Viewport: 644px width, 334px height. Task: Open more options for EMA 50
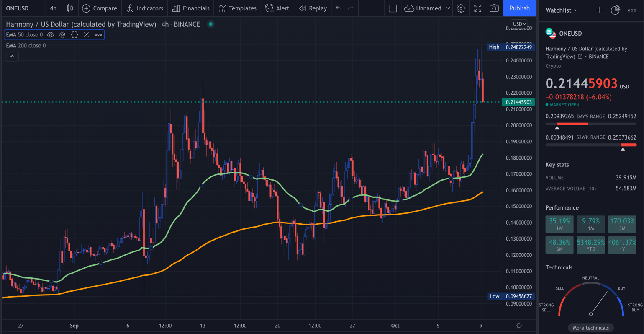tap(98, 35)
